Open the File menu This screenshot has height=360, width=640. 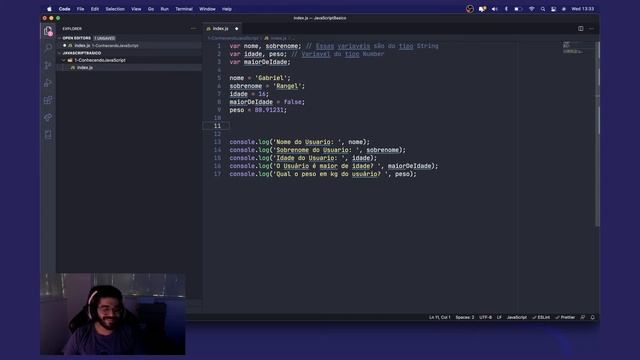tap(80, 9)
